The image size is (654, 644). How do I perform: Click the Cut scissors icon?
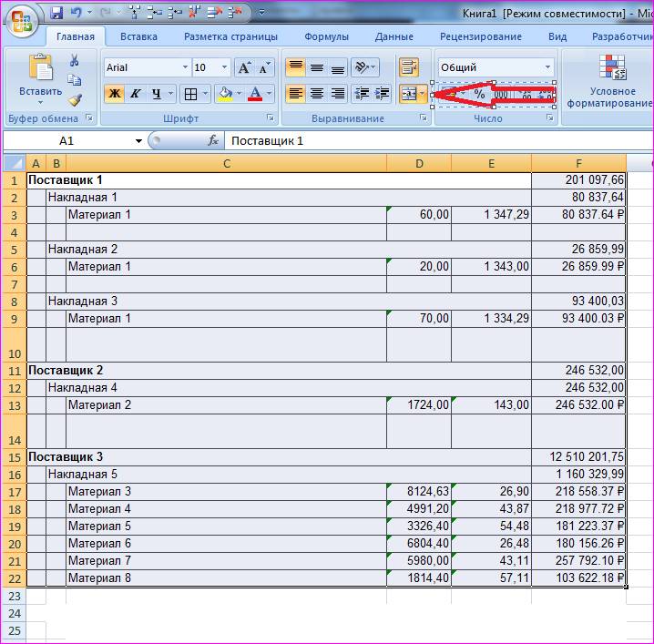[x=75, y=60]
